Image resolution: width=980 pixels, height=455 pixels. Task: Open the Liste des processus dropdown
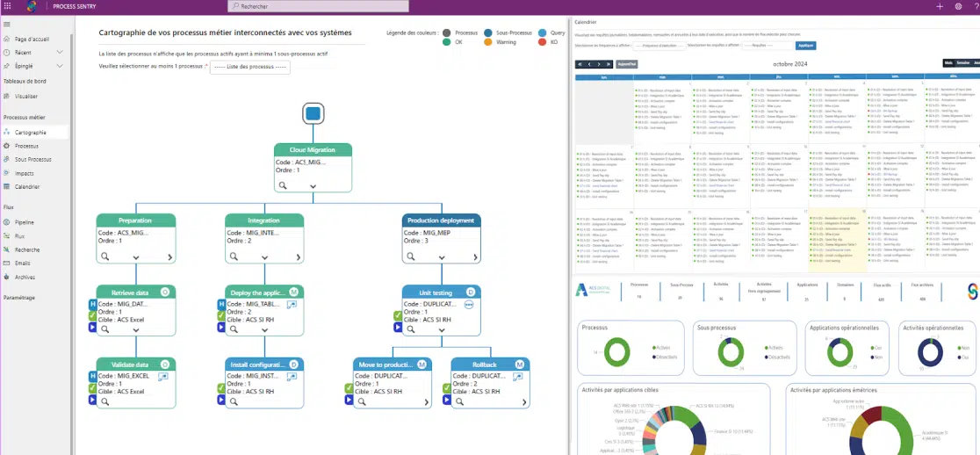(x=250, y=67)
